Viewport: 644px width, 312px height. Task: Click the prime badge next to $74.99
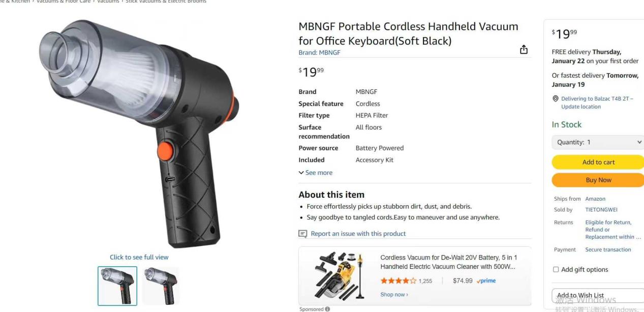click(x=486, y=281)
